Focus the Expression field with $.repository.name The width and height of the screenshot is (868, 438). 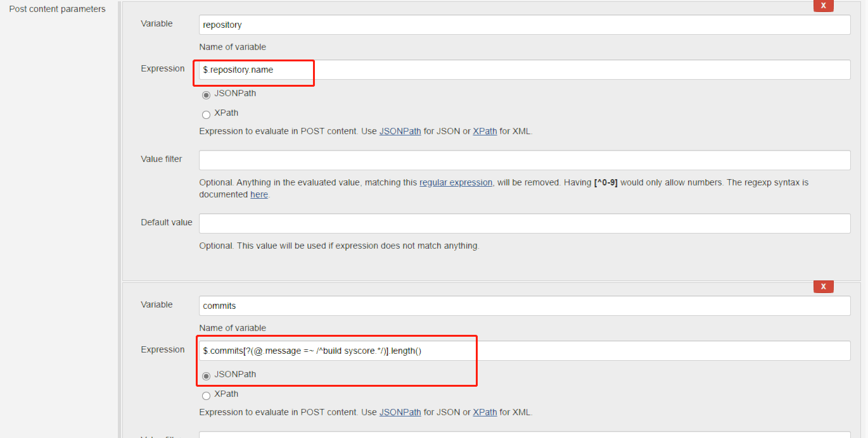(x=524, y=70)
